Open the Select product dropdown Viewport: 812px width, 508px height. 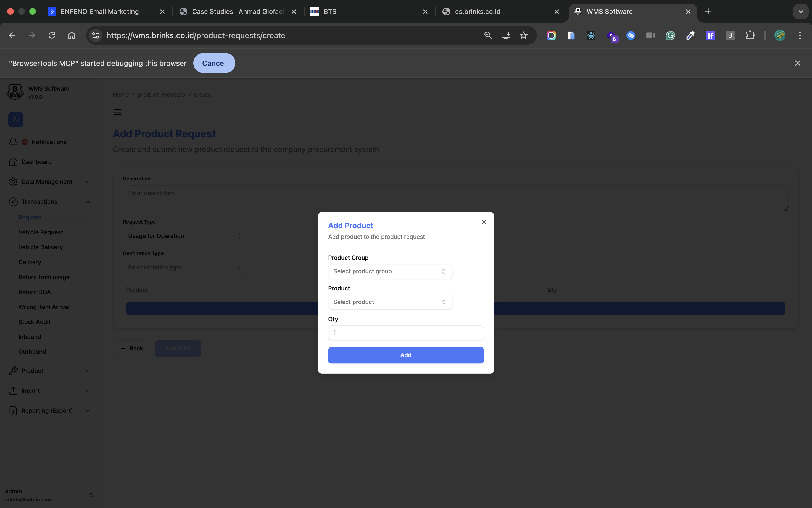tap(390, 302)
